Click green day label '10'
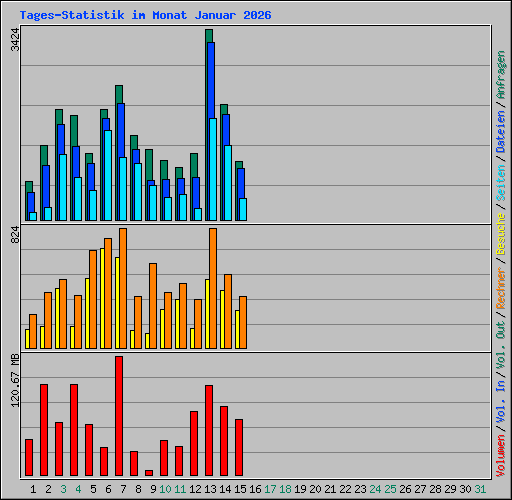The height and width of the screenshot is (500, 512). click(165, 489)
